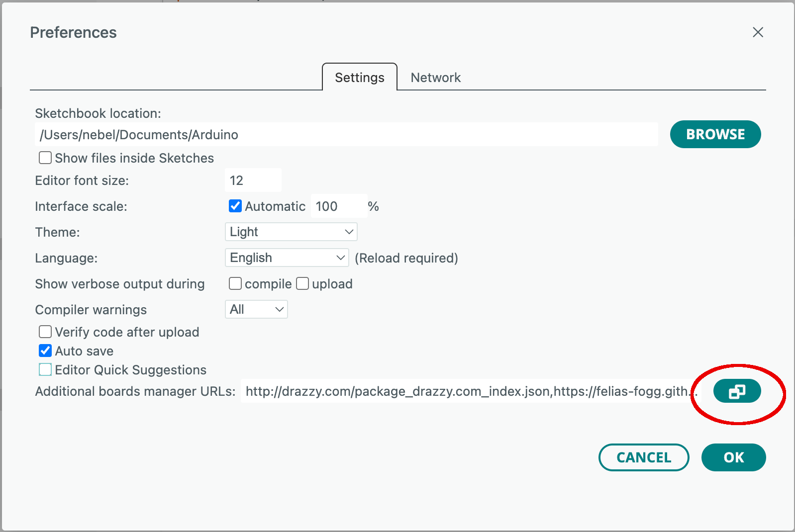Click the Show verbose output during label
The image size is (795, 532).
tap(120, 284)
